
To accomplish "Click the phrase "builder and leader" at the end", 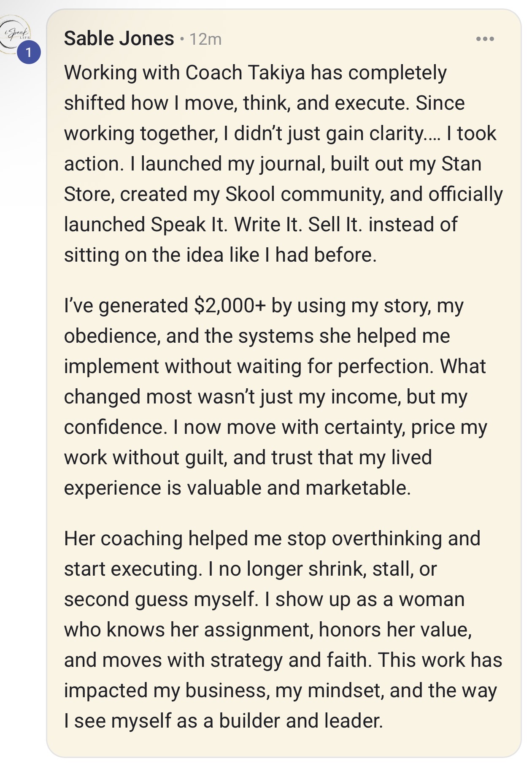I will [300, 721].
